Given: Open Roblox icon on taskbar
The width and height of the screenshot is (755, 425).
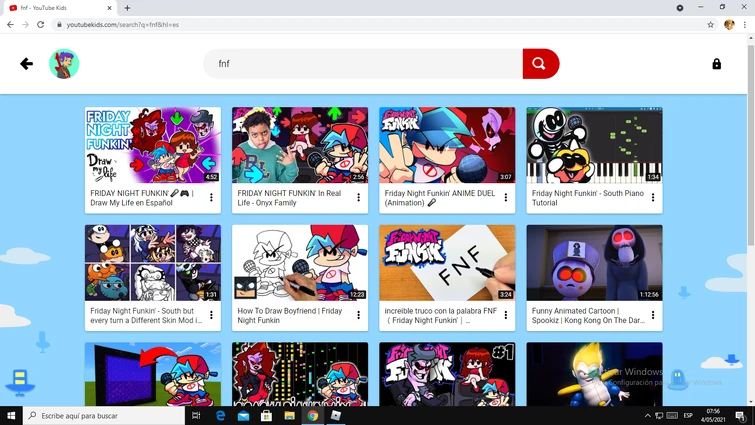Looking at the screenshot, I should point(336,415).
